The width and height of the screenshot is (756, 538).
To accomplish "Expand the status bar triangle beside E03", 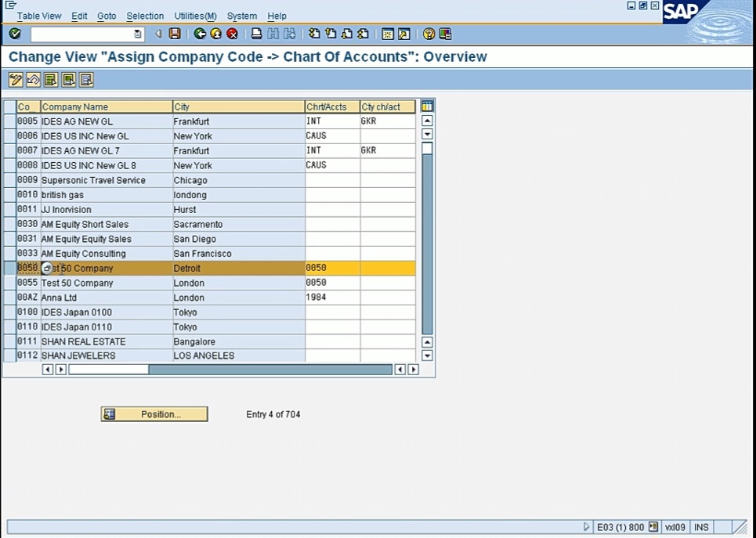I will coord(586,527).
